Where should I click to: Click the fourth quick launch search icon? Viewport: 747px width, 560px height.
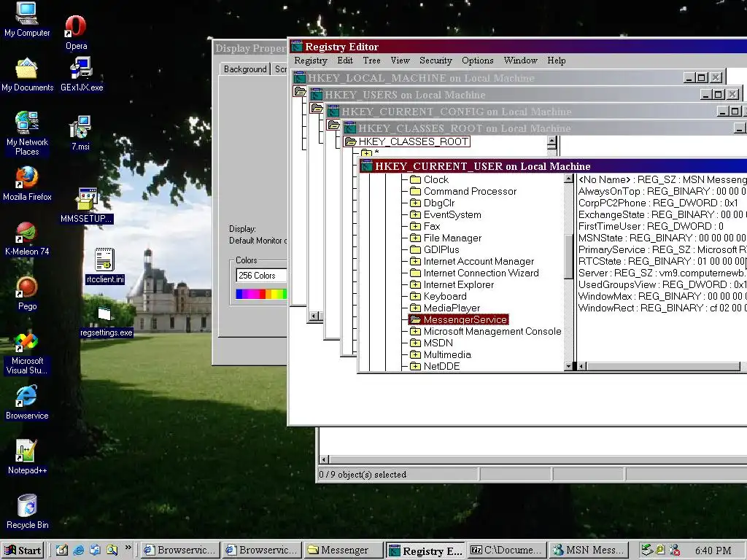click(112, 550)
